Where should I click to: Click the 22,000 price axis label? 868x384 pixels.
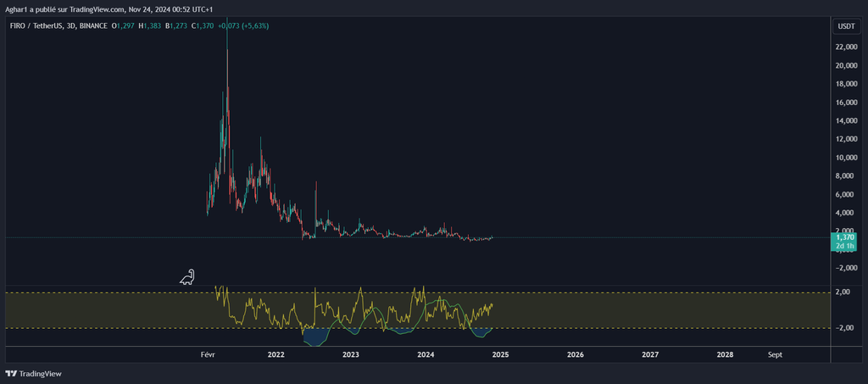tap(845, 47)
